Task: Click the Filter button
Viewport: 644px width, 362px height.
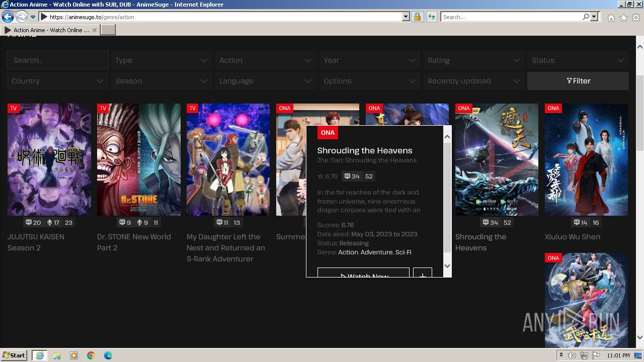Action: tap(578, 81)
